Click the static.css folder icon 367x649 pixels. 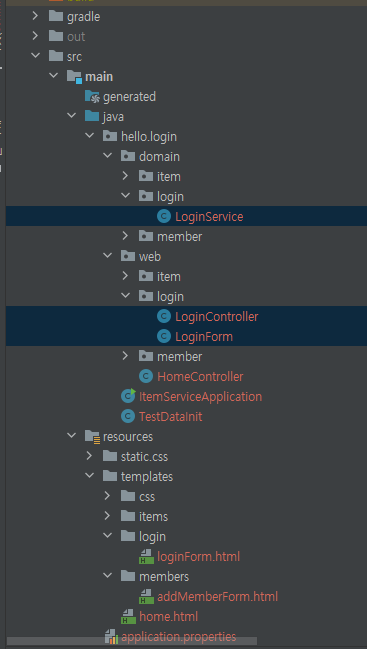coord(110,456)
